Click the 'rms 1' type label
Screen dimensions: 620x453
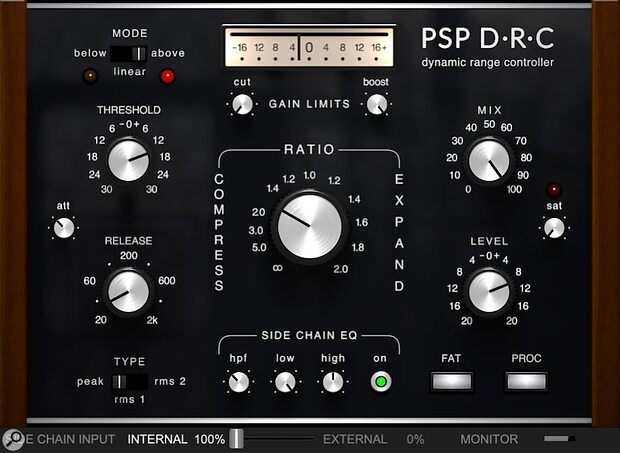tap(130, 399)
